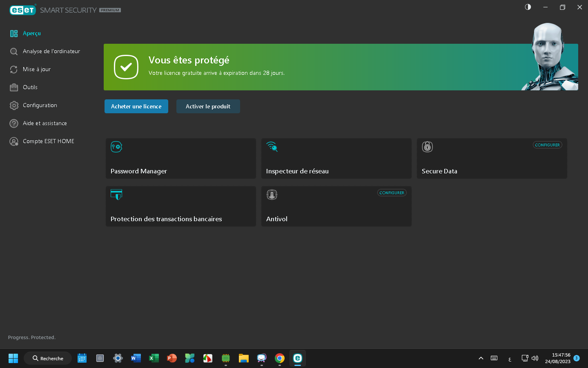This screenshot has width=588, height=368.
Task: Open the calendar app in taskbar
Action: [82, 358]
